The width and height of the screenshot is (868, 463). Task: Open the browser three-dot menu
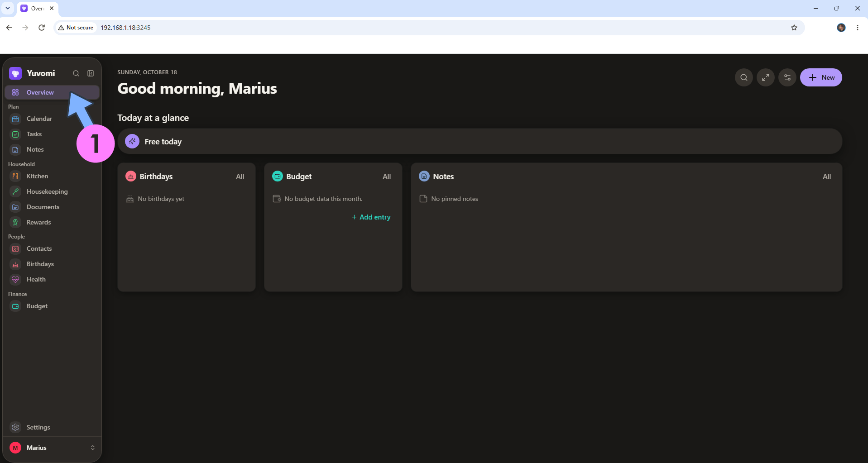click(858, 28)
